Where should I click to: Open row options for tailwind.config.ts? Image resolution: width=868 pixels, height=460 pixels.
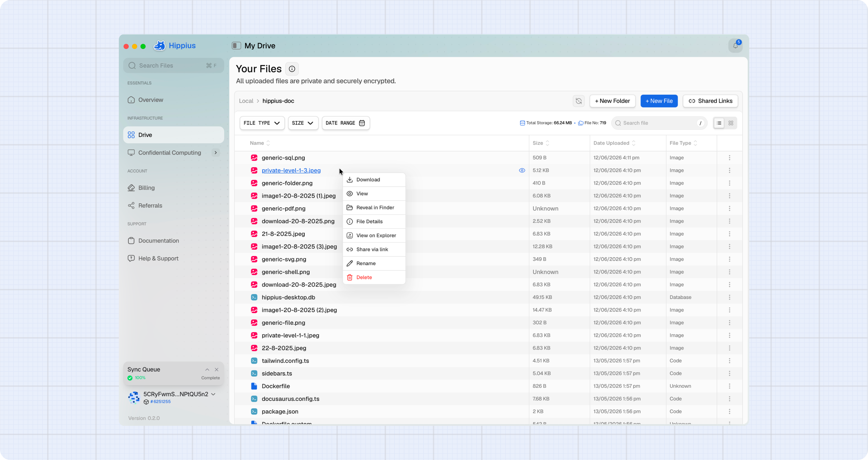coord(729,360)
